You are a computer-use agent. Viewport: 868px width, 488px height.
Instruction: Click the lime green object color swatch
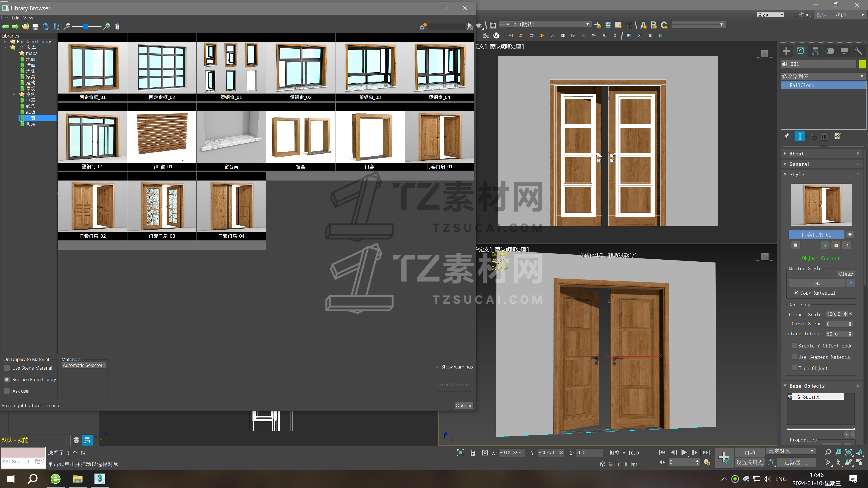pos(862,64)
